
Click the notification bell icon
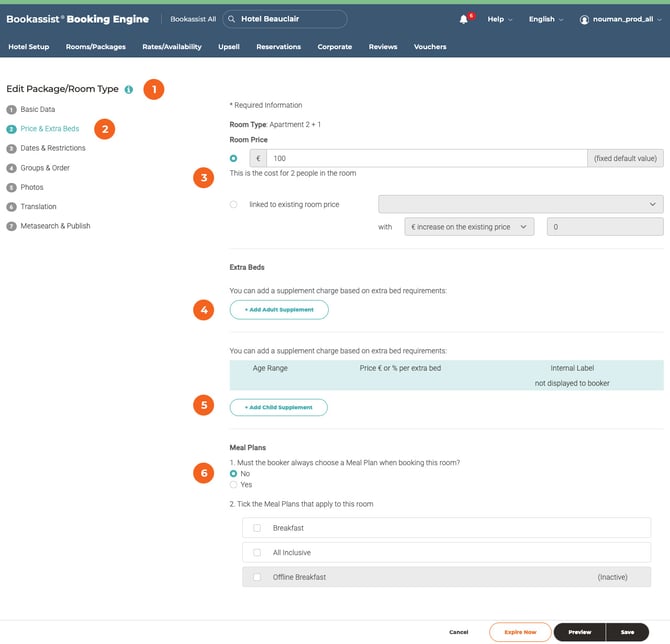coord(463,19)
